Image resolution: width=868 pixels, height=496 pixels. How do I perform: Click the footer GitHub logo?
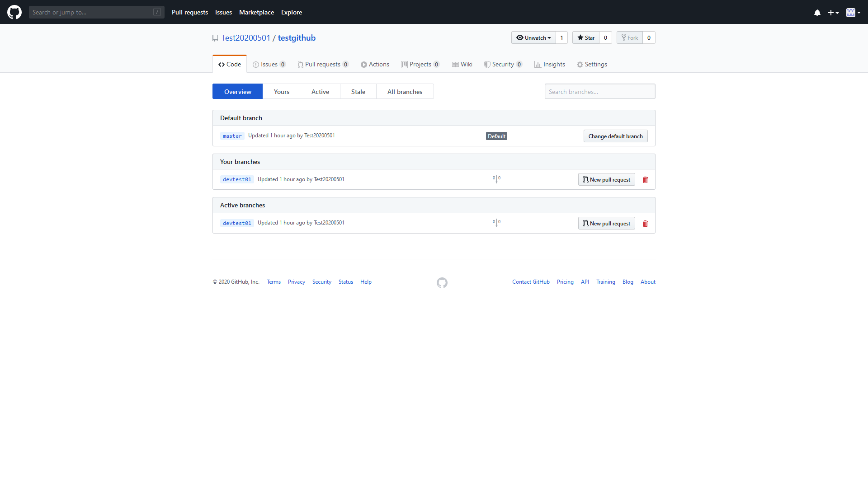pos(442,283)
